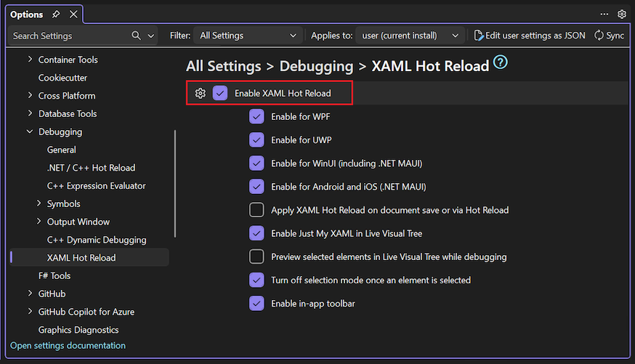Screen dimensions: 635x364
Task: Open the Applies to dropdown
Action: (410, 36)
